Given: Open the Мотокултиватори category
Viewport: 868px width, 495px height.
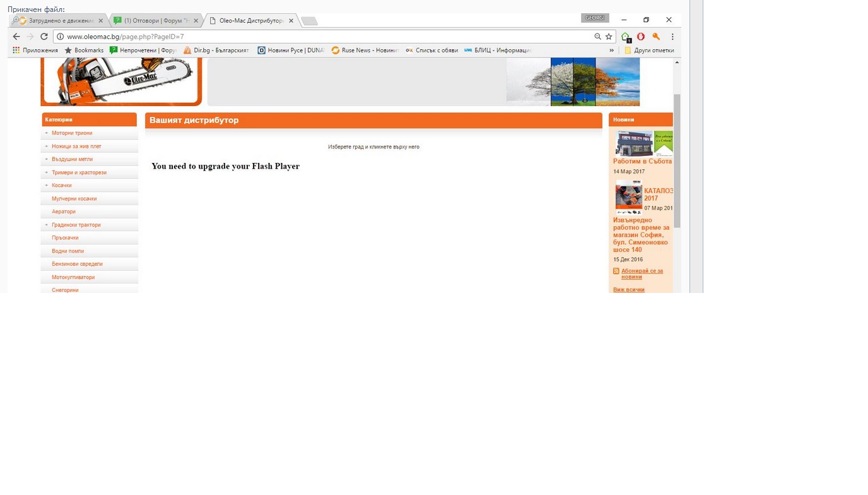Looking at the screenshot, I should pos(73,277).
